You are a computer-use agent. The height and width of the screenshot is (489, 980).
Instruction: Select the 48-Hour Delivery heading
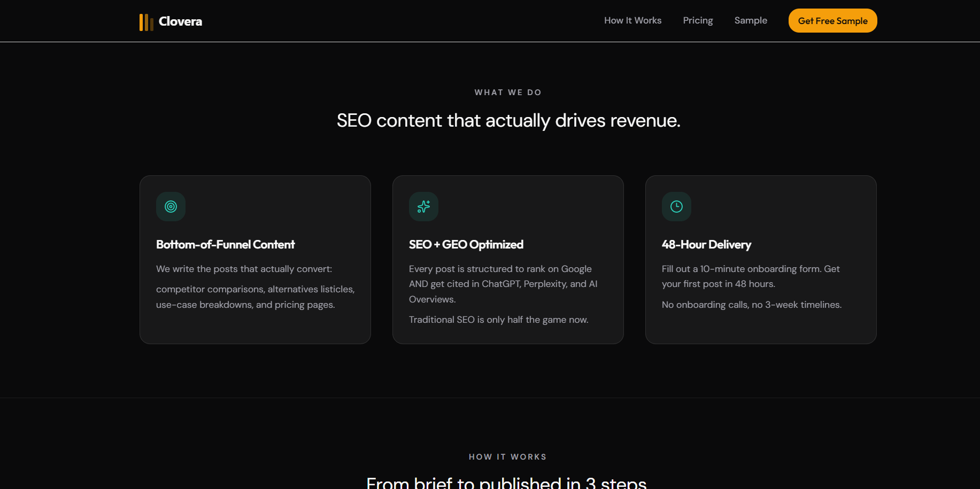coord(706,244)
